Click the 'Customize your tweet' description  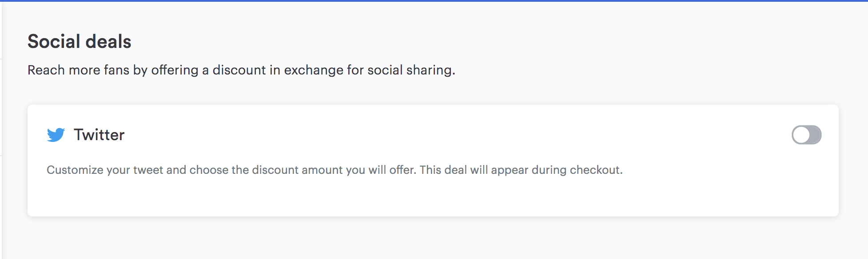[x=334, y=170]
